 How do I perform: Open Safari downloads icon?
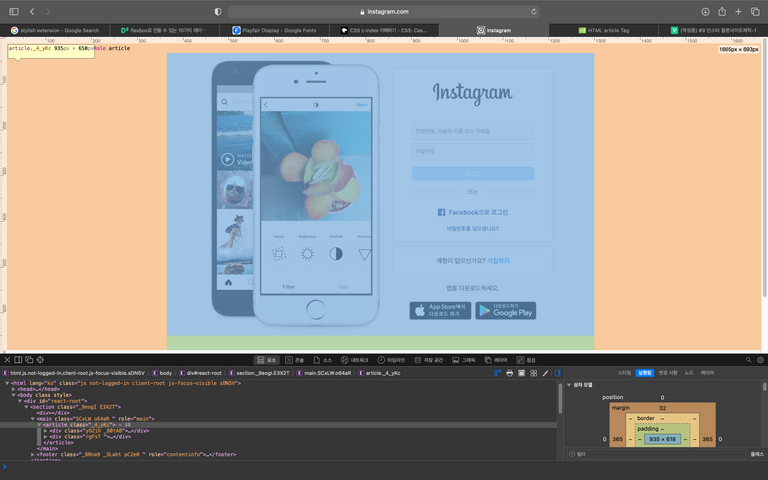[705, 11]
